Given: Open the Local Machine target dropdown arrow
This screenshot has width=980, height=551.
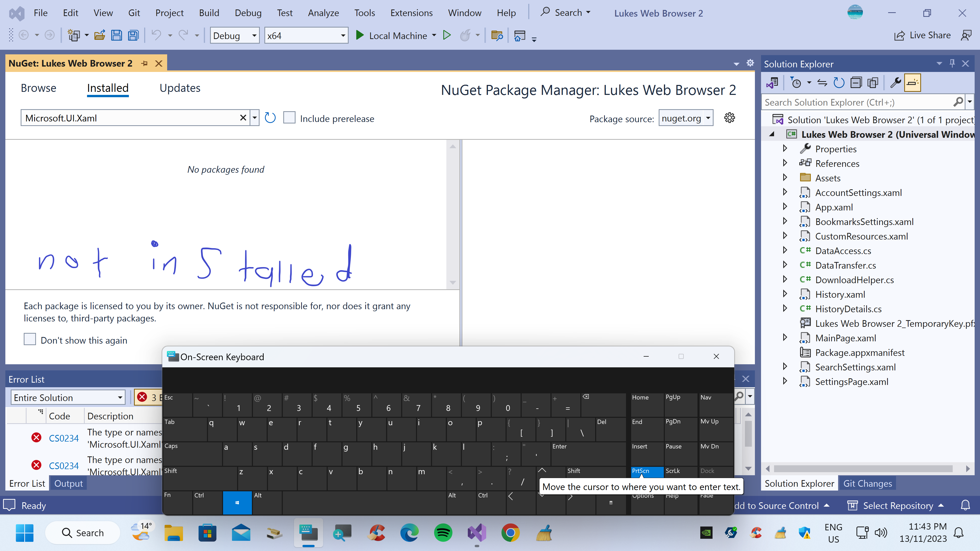Looking at the screenshot, I should click(434, 36).
